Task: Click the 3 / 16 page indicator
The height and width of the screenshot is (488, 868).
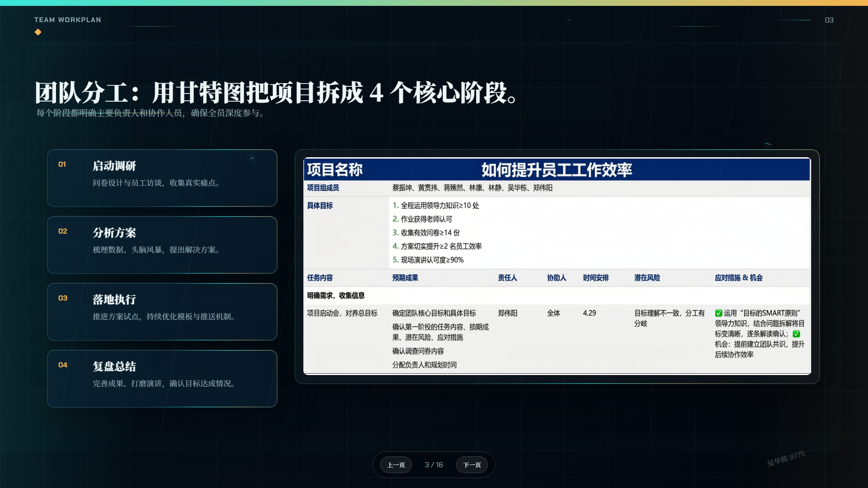Action: click(x=434, y=465)
